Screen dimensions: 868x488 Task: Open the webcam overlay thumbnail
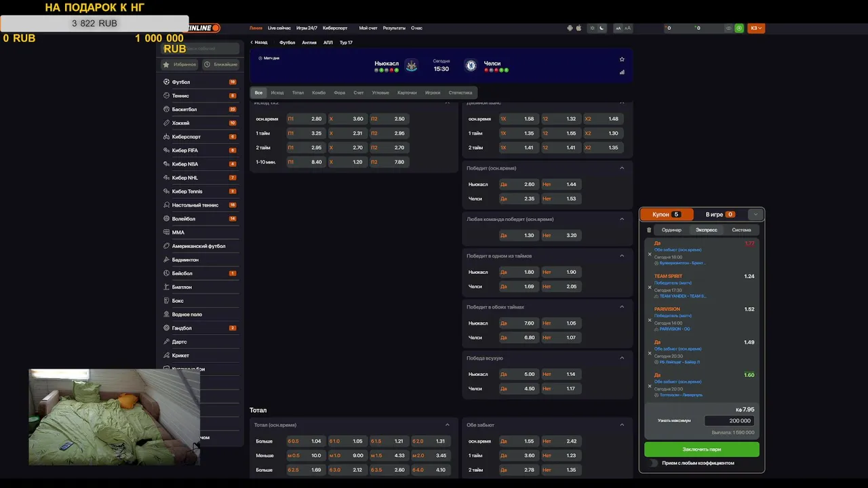(x=115, y=417)
